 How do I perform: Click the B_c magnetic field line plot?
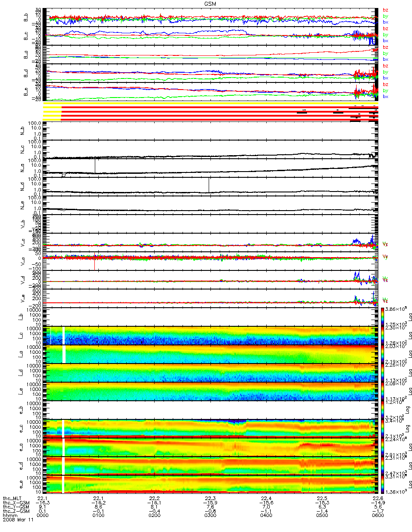pos(210,36)
